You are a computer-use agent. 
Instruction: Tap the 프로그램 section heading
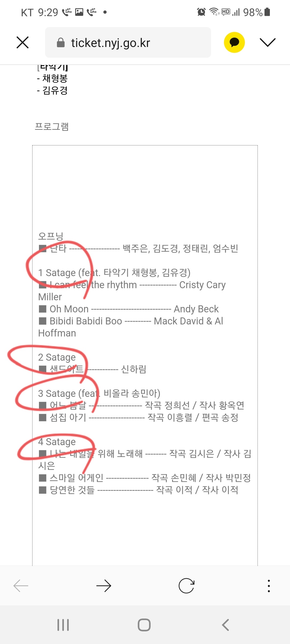point(52,126)
